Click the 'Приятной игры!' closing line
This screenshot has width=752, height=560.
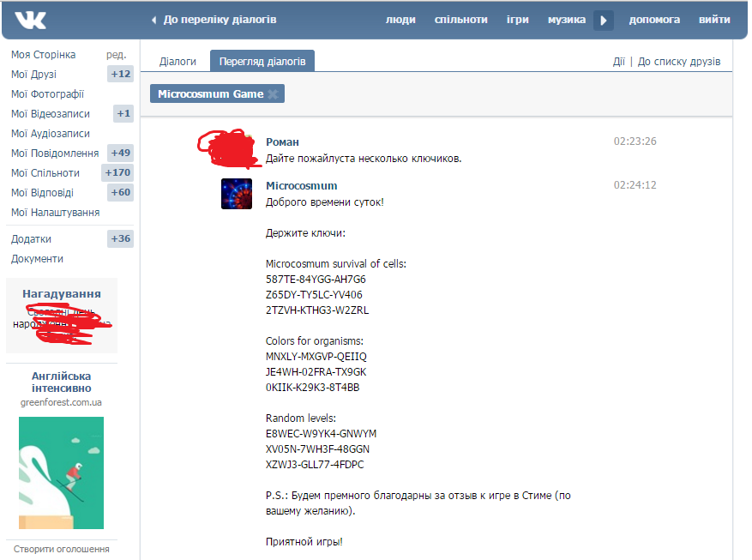[x=304, y=542]
